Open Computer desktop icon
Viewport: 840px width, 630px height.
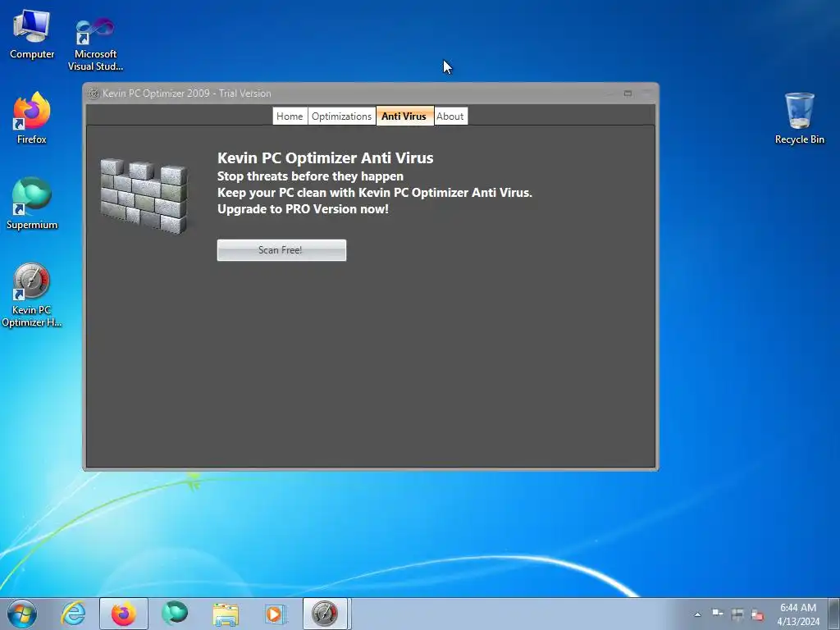(32, 34)
